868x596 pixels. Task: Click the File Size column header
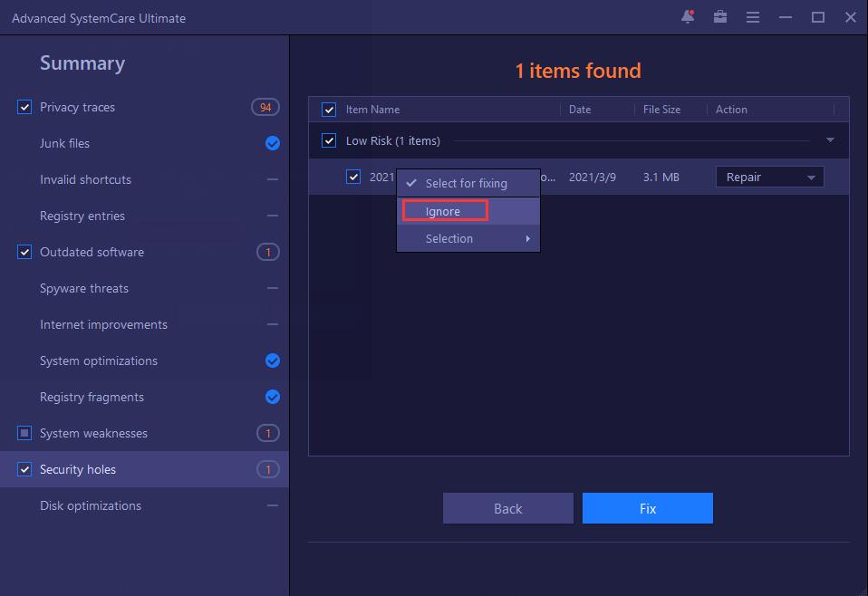(661, 110)
